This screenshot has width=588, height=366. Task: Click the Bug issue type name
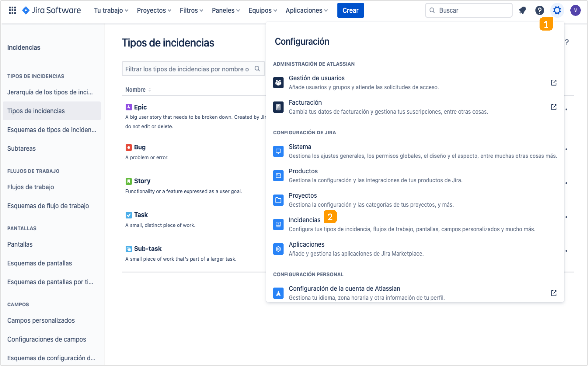point(140,147)
